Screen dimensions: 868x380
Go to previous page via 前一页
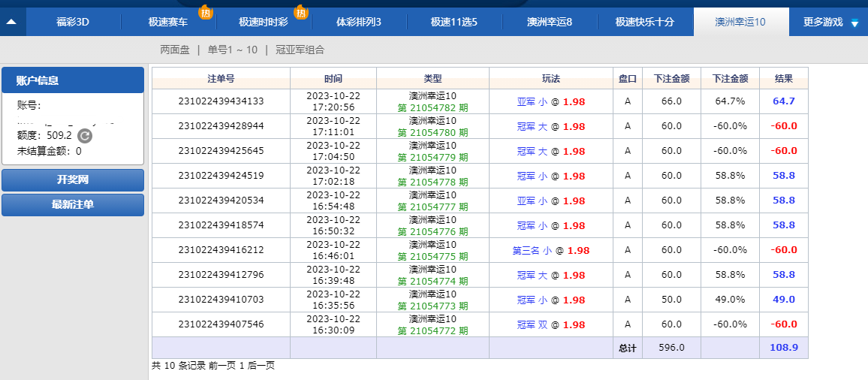coord(222,366)
